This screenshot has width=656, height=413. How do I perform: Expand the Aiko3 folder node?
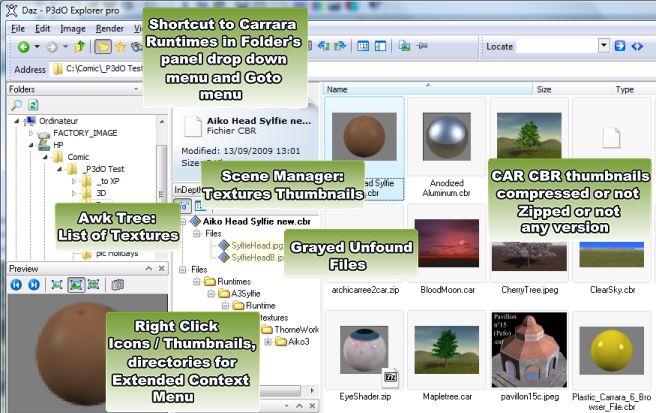[268, 342]
